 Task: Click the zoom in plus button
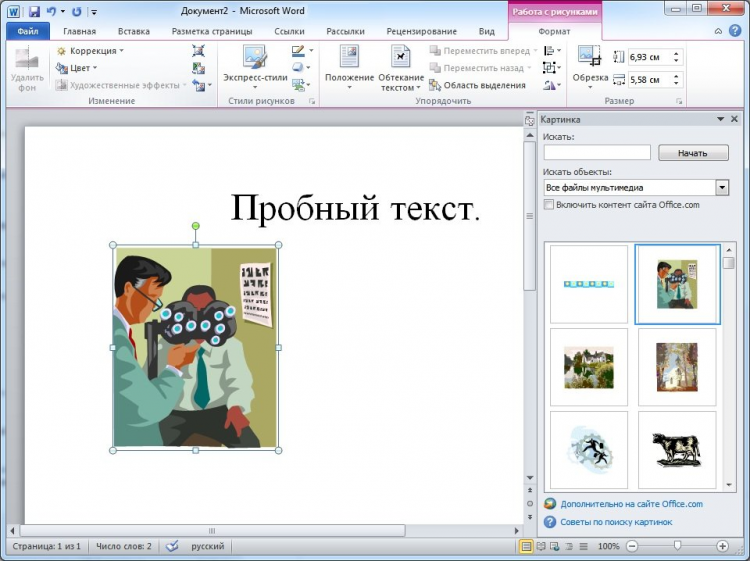[722, 546]
